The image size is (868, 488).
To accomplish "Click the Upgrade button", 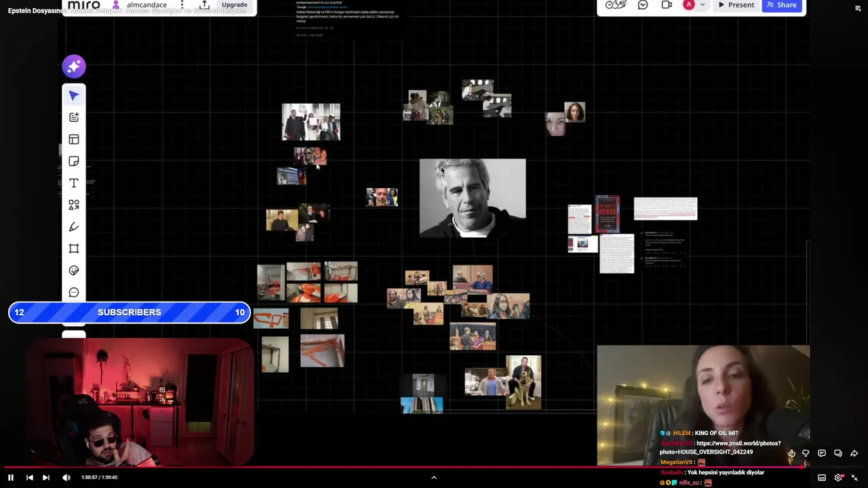I will (x=235, y=5).
